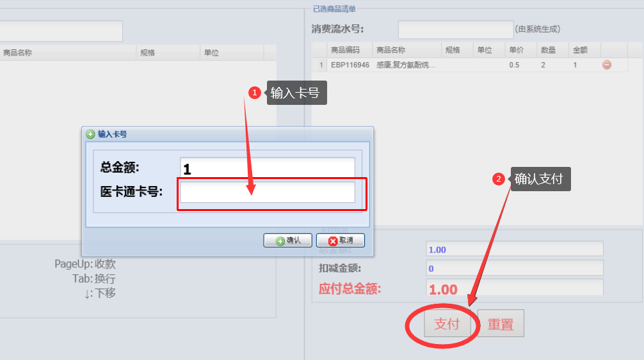The image size is (644, 360).
Task: Click the 支付 pay button
Action: (x=447, y=324)
